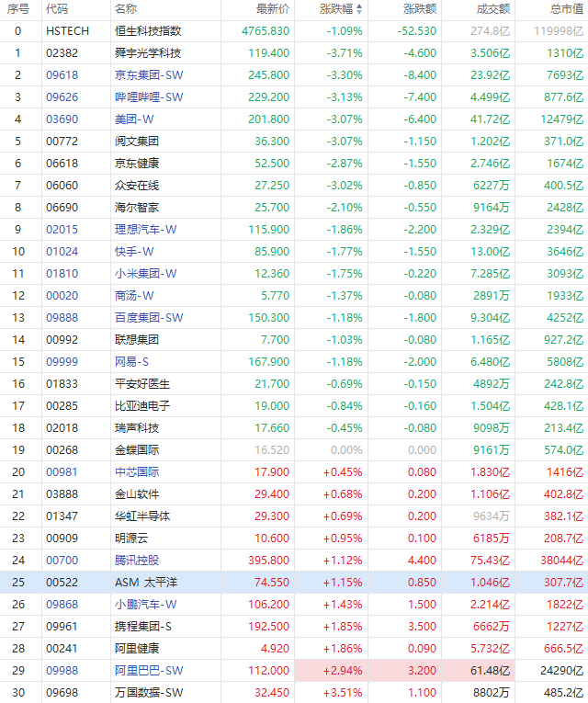Image resolution: width=588 pixels, height=703 pixels.
Task: Select 阅文集团 row name
Action: 137,142
